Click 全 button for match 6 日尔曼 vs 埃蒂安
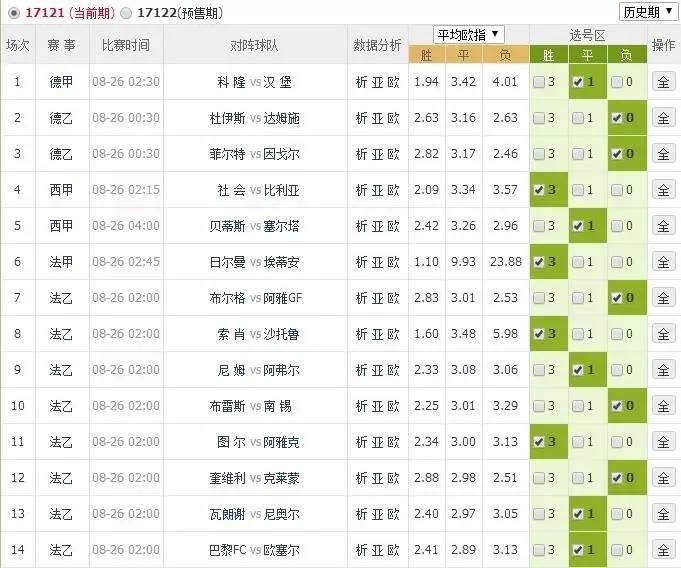Image resolution: width=681 pixels, height=568 pixels. click(x=663, y=262)
